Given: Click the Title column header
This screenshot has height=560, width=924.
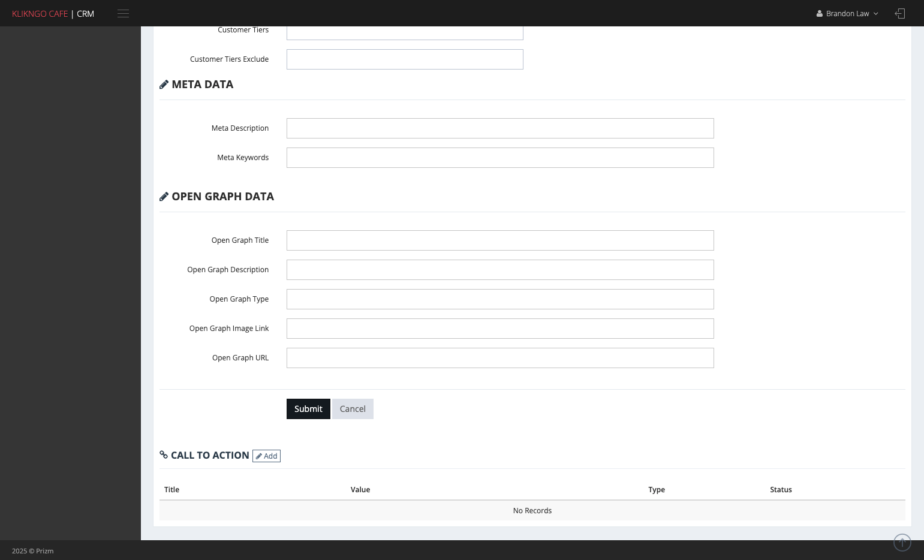Looking at the screenshot, I should [171, 490].
